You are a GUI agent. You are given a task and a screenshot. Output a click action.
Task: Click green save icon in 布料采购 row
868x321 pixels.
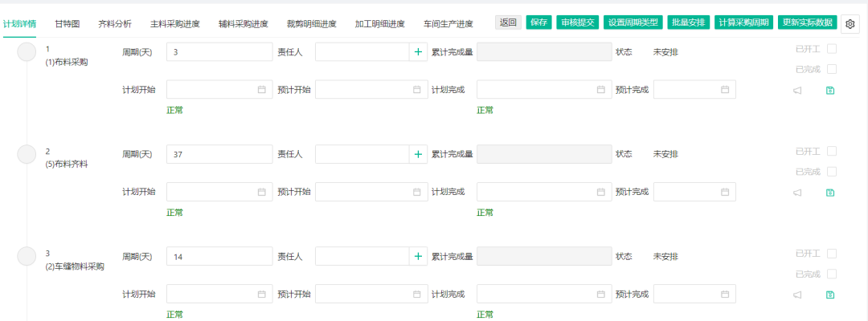click(830, 91)
